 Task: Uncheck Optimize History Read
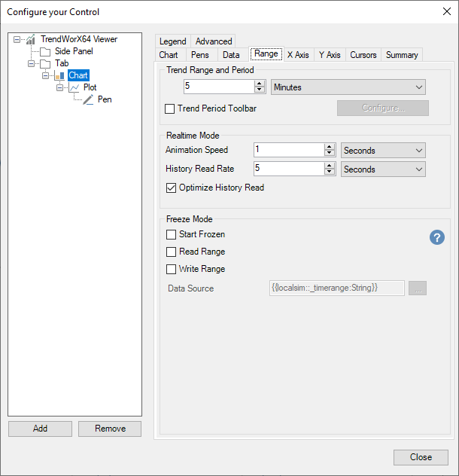[x=172, y=188]
